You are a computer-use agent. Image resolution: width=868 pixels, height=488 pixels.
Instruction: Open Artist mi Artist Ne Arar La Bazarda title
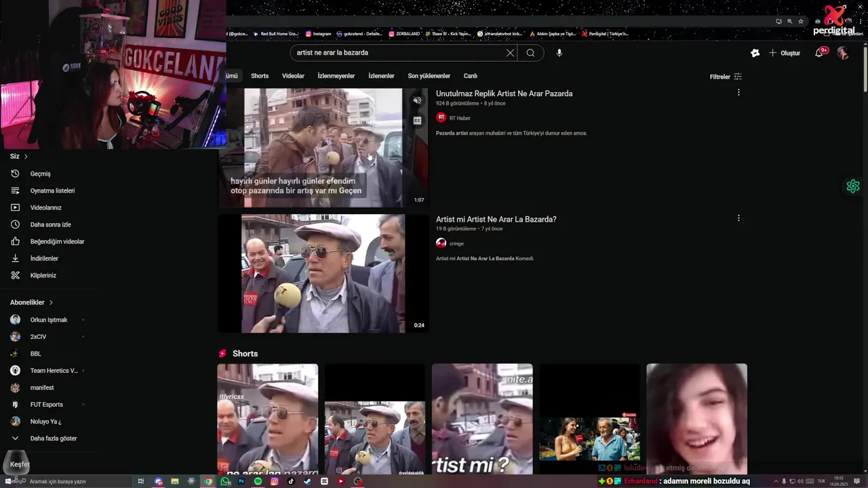[x=496, y=219]
